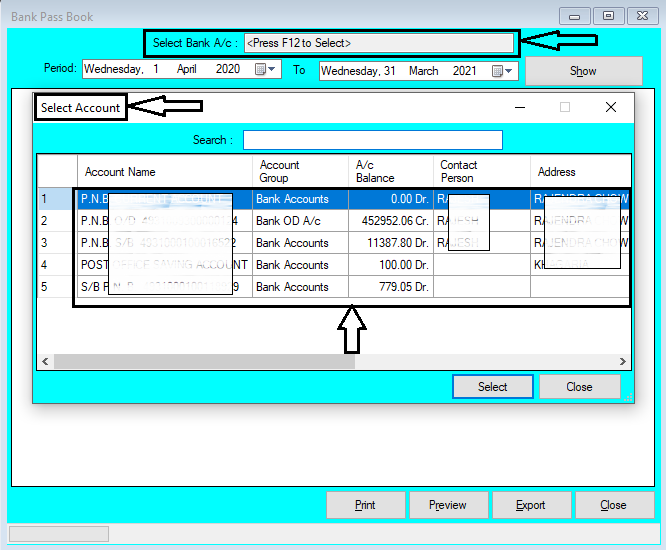Viewport: 666px width, 550px height.
Task: Click the horizontal scrollbar right arrow
Action: (623, 361)
